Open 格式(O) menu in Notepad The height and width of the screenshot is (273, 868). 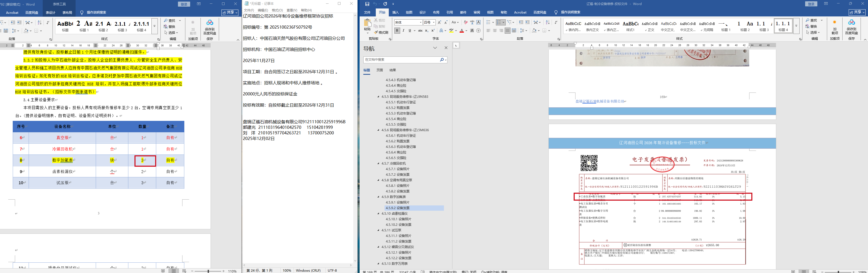coord(277,10)
